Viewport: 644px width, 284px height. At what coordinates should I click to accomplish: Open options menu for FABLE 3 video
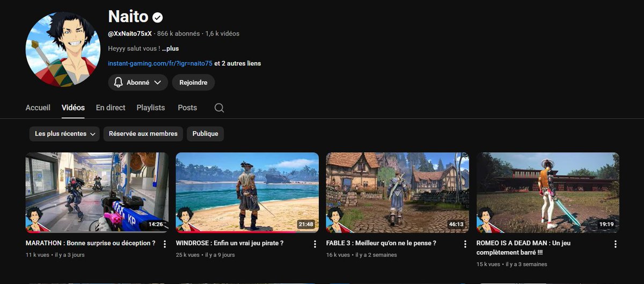(x=465, y=244)
